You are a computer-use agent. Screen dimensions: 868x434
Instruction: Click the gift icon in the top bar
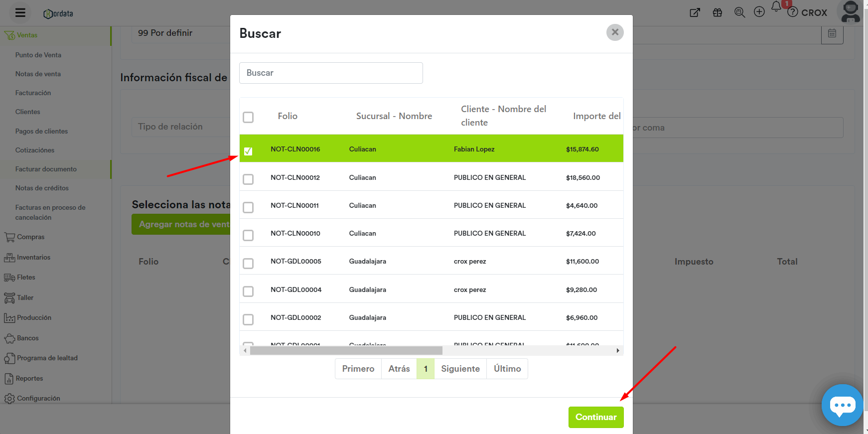pos(717,12)
